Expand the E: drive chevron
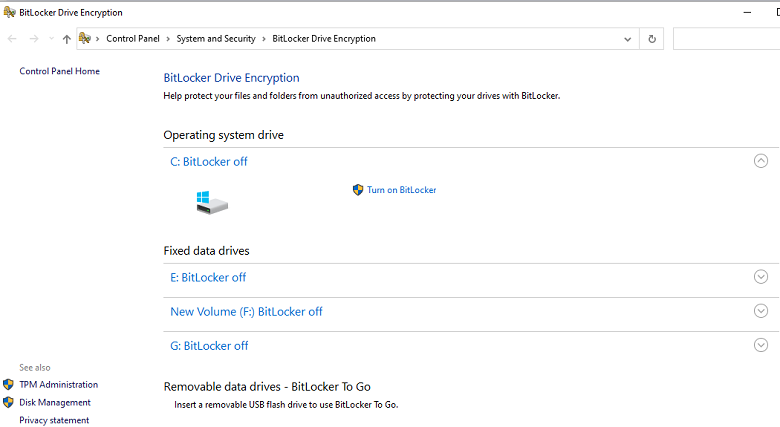This screenshot has width=780, height=427. pyautogui.click(x=761, y=277)
